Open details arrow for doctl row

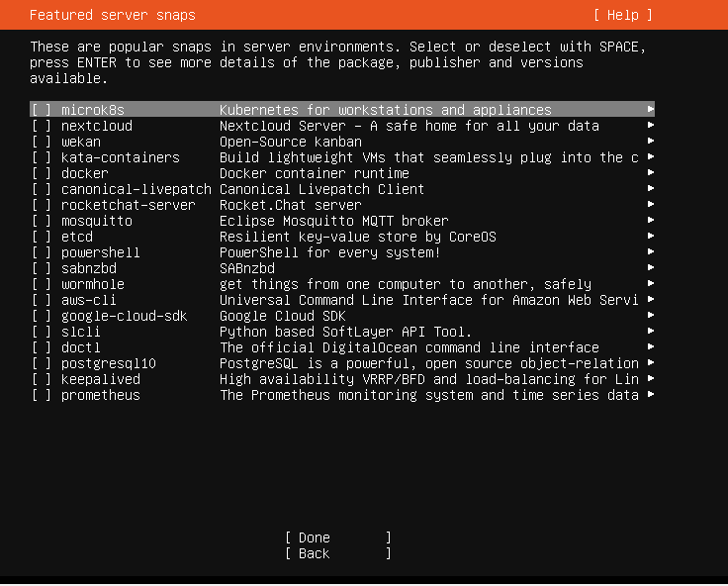tap(651, 345)
